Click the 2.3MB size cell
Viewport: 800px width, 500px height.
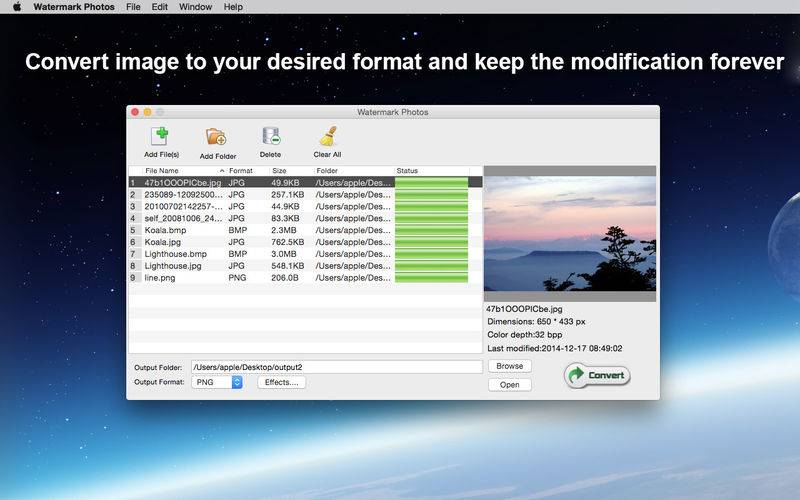tap(284, 230)
